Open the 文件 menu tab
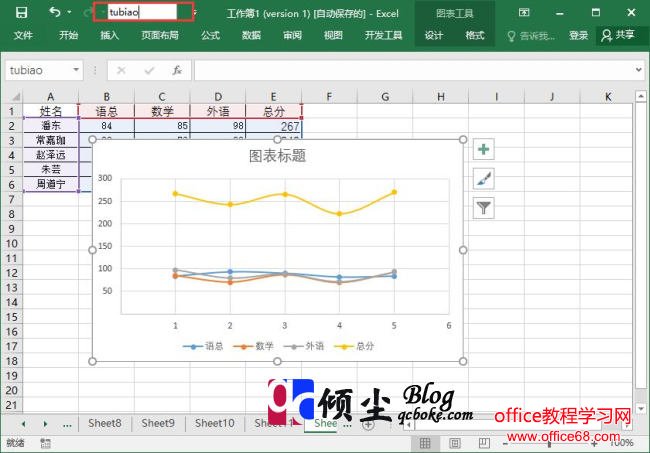 [x=23, y=35]
